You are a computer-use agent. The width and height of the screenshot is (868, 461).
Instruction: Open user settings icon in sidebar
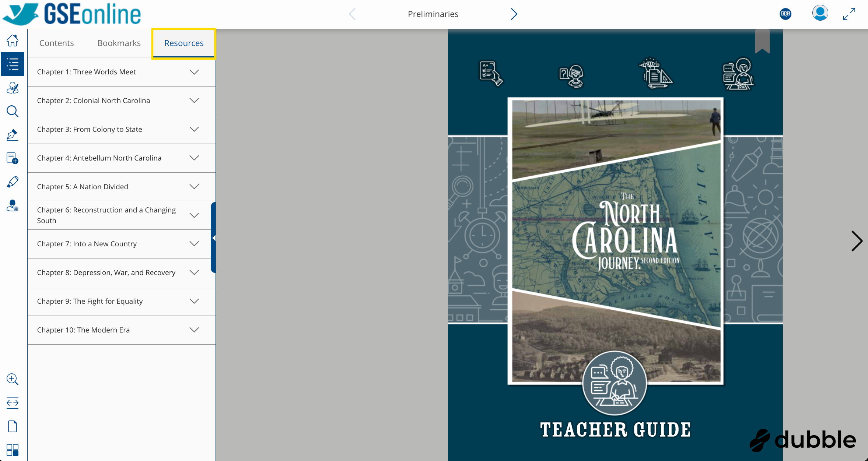click(13, 205)
